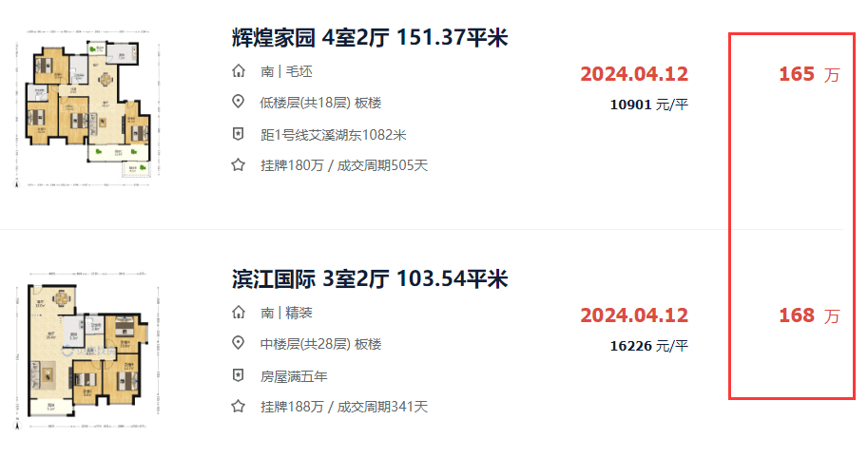Click the badge icon beside 距1号线艾溪湖东1082米
The width and height of the screenshot is (868, 458).
click(x=238, y=134)
